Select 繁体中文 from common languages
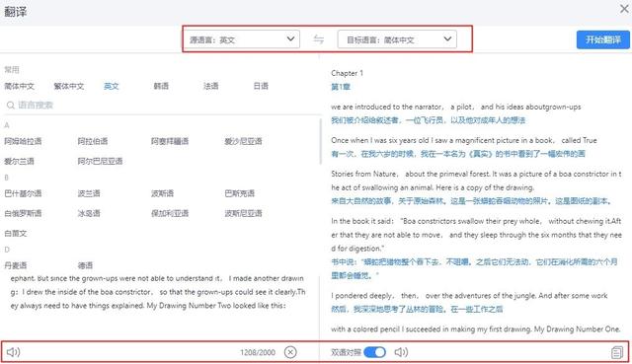The width and height of the screenshot is (632, 364). click(69, 86)
